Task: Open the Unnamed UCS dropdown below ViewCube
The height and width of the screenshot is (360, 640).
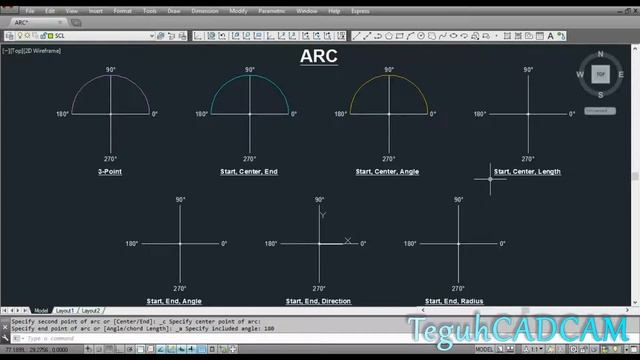Action: [x=600, y=111]
